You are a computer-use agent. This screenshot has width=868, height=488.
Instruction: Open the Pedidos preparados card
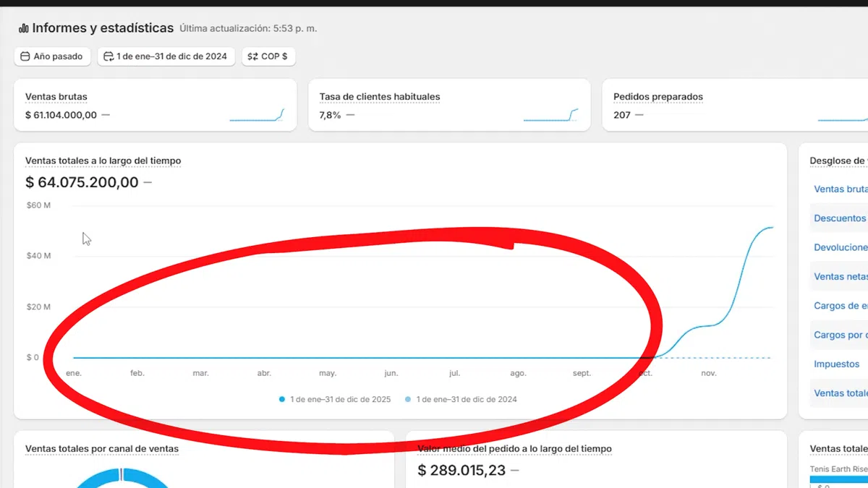pos(735,105)
